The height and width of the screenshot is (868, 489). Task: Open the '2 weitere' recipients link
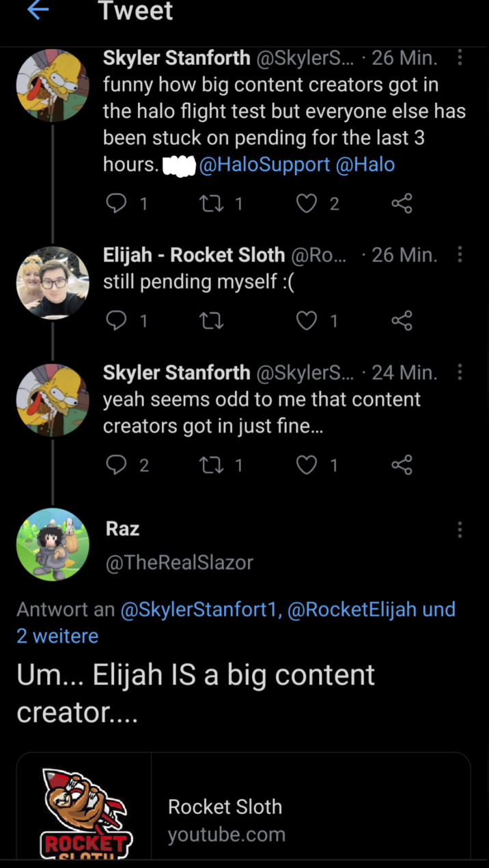click(57, 636)
